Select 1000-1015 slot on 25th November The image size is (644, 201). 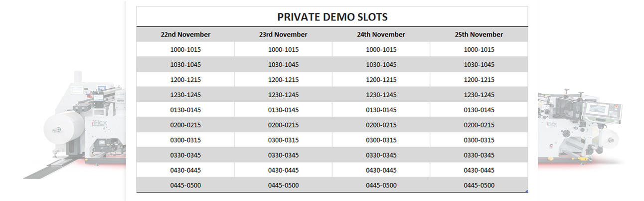click(x=479, y=49)
